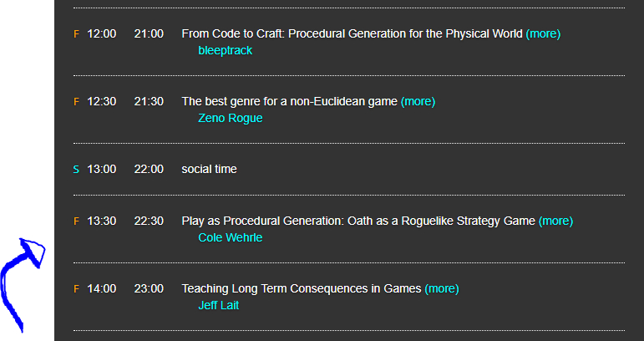Expand (more) for the non-Euclidean game talk
644x341 pixels.
[418, 102]
